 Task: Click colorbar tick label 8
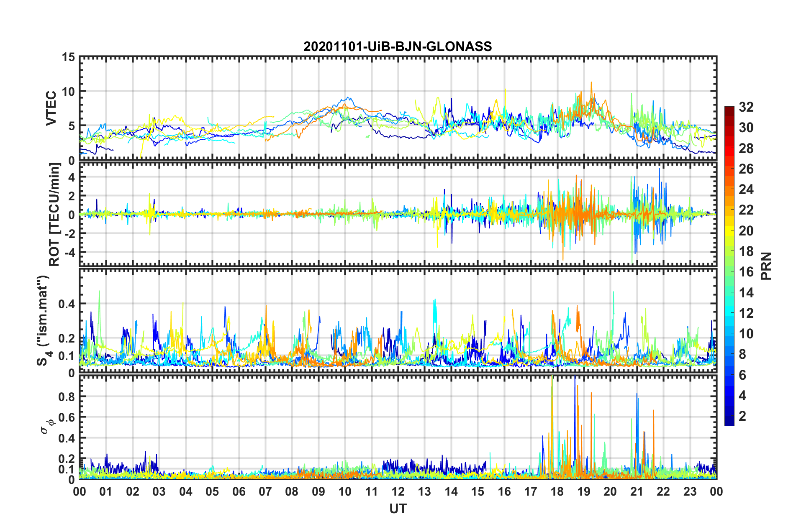click(x=742, y=355)
